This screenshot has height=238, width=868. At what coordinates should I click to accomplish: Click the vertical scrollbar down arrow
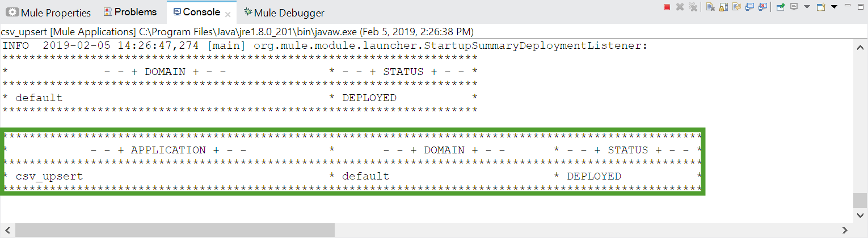[860, 215]
